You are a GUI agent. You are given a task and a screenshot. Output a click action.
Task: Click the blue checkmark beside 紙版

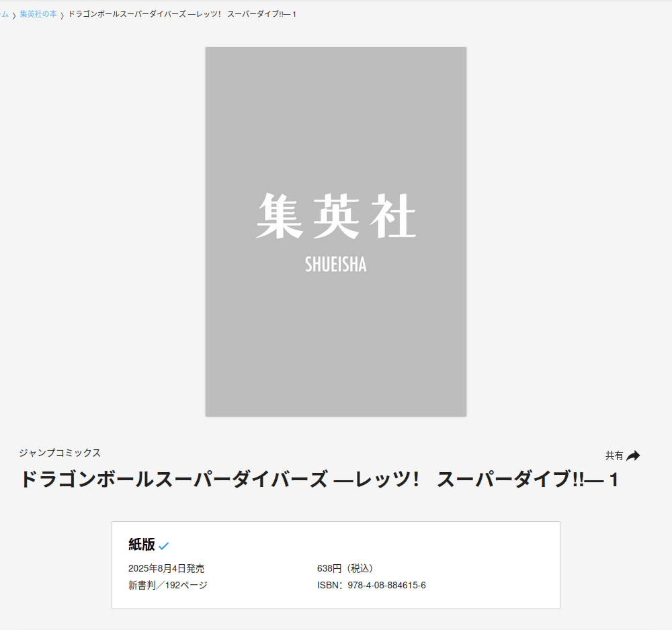(x=164, y=545)
